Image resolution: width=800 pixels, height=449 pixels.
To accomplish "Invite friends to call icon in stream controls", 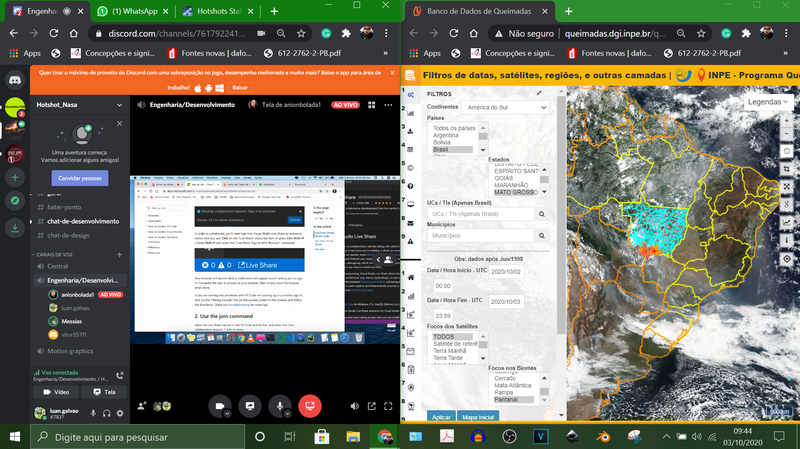I will click(142, 406).
